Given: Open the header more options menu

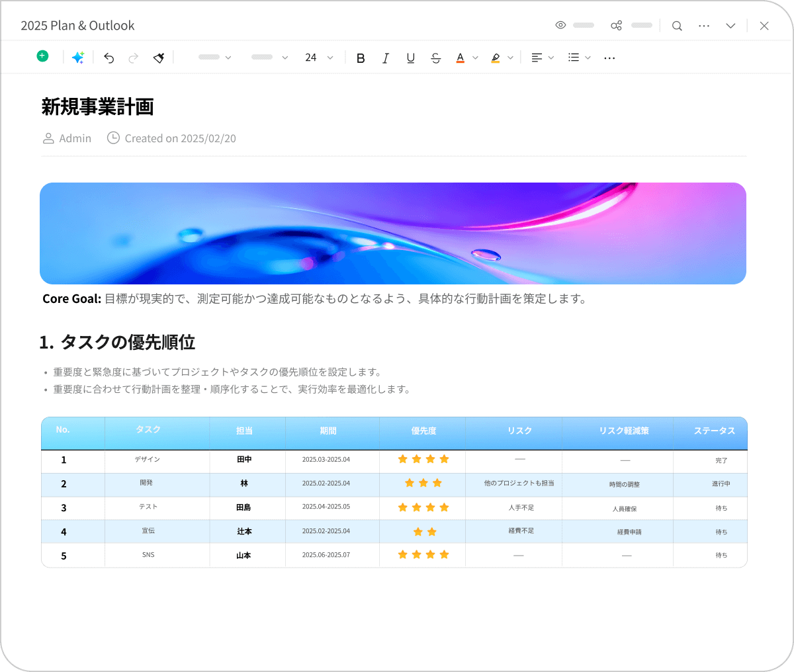Looking at the screenshot, I should point(704,26).
